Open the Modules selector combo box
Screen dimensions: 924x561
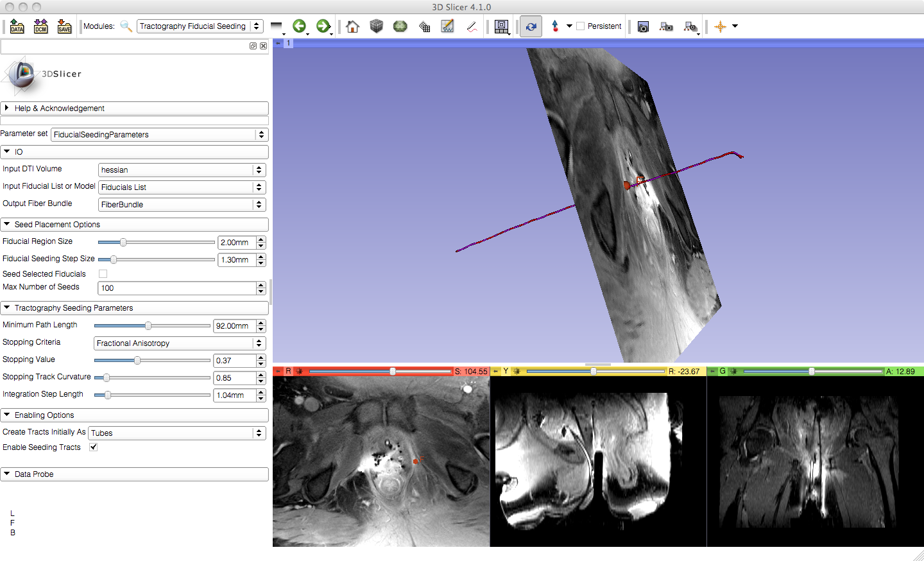click(200, 26)
